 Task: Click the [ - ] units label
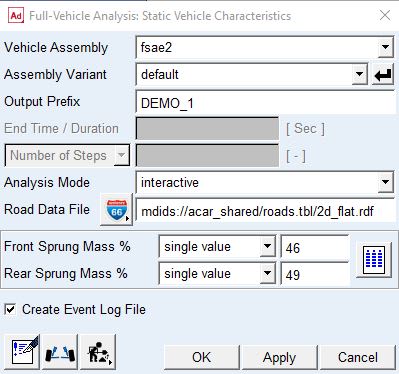coord(296,156)
